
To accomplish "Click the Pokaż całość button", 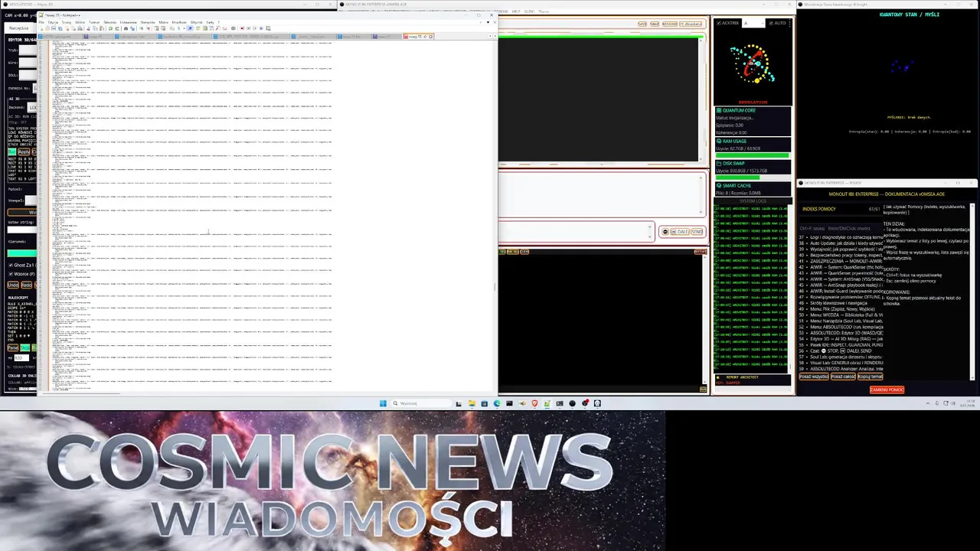I will (843, 377).
